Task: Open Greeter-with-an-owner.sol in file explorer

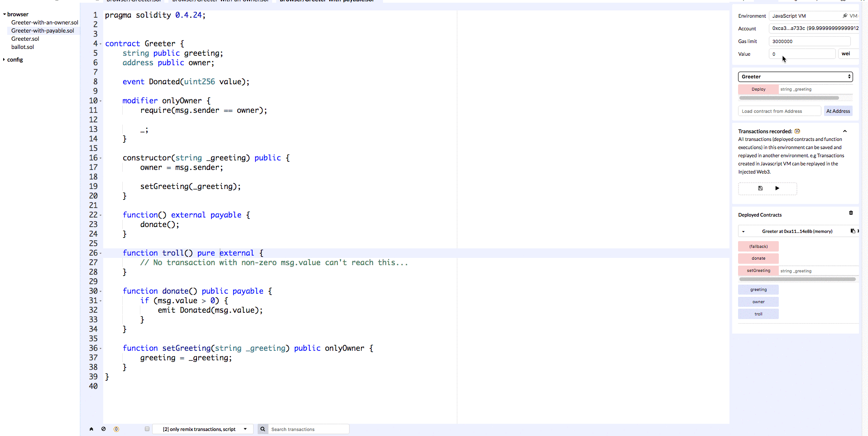Action: pyautogui.click(x=44, y=23)
